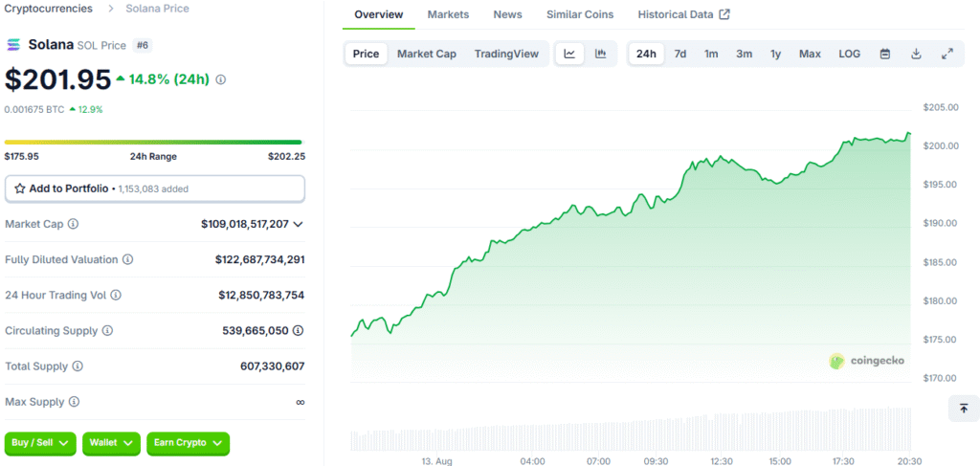Click the 607,330,607 total supply value
This screenshot has width=980, height=466.
273,366
